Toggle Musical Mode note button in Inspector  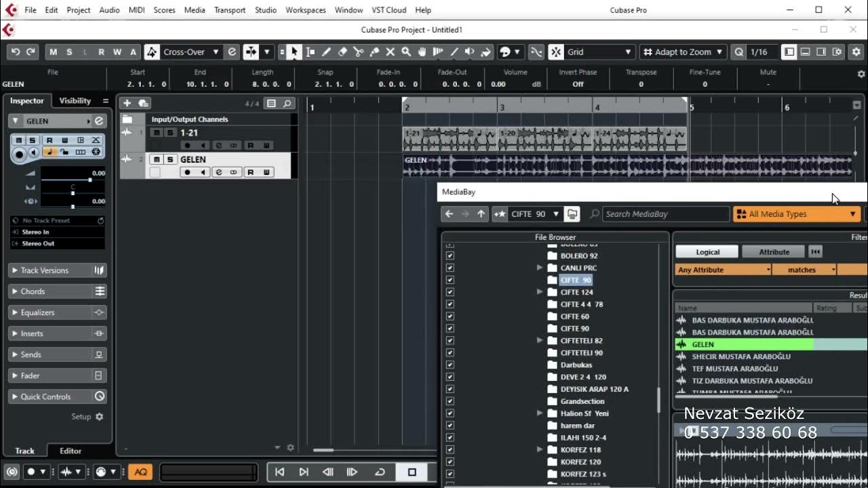50,152
